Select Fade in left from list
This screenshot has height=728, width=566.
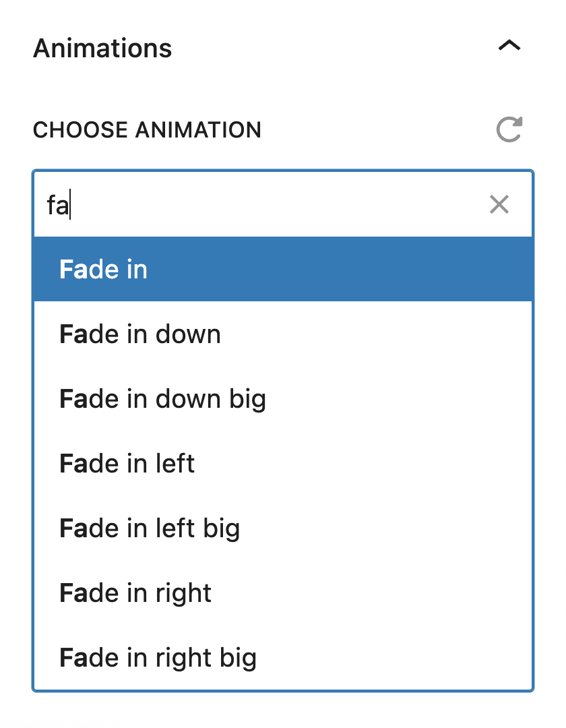pyautogui.click(x=283, y=463)
